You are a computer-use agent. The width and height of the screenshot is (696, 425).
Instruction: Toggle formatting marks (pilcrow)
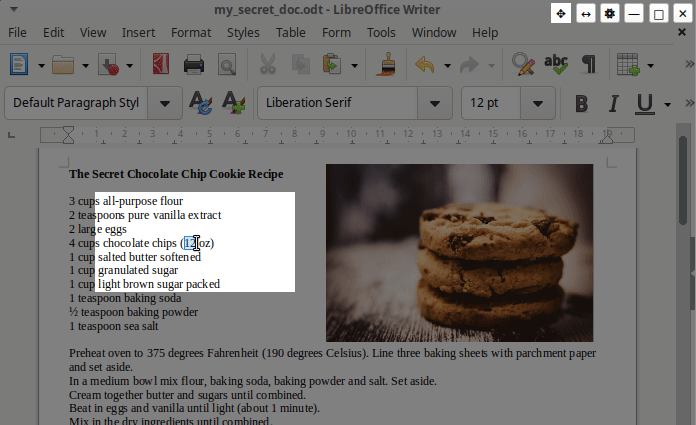click(588, 66)
